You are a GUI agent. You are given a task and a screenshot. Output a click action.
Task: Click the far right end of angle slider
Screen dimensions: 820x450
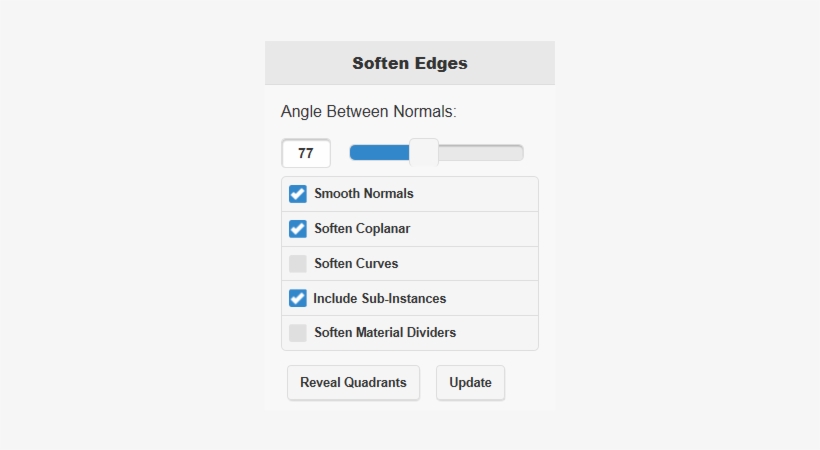click(x=520, y=153)
